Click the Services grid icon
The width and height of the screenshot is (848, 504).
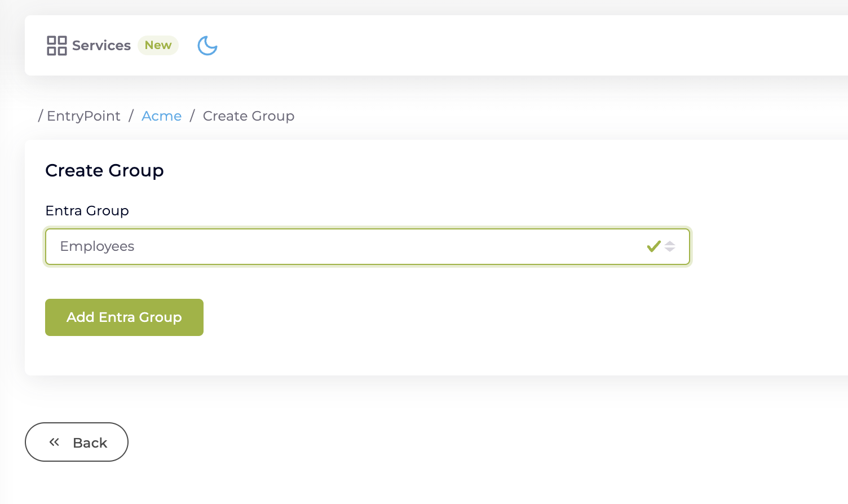(x=56, y=46)
